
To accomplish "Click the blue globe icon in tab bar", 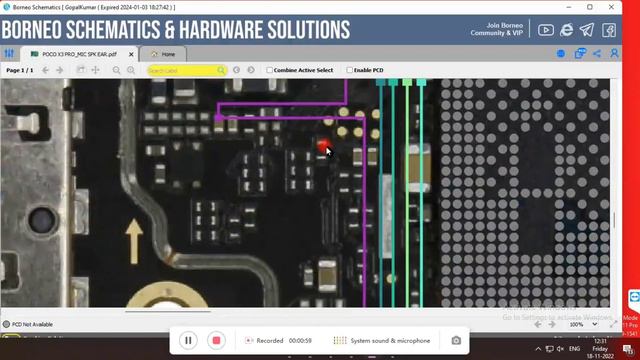I will click(561, 53).
